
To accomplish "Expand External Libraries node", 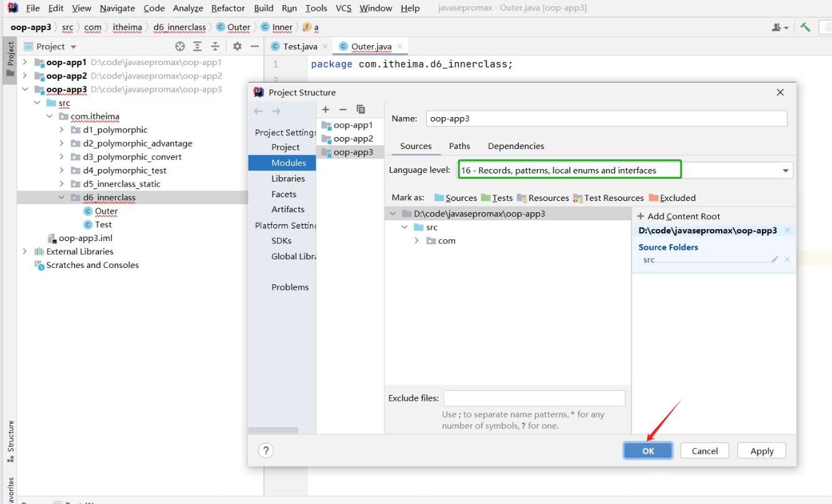I will (25, 252).
